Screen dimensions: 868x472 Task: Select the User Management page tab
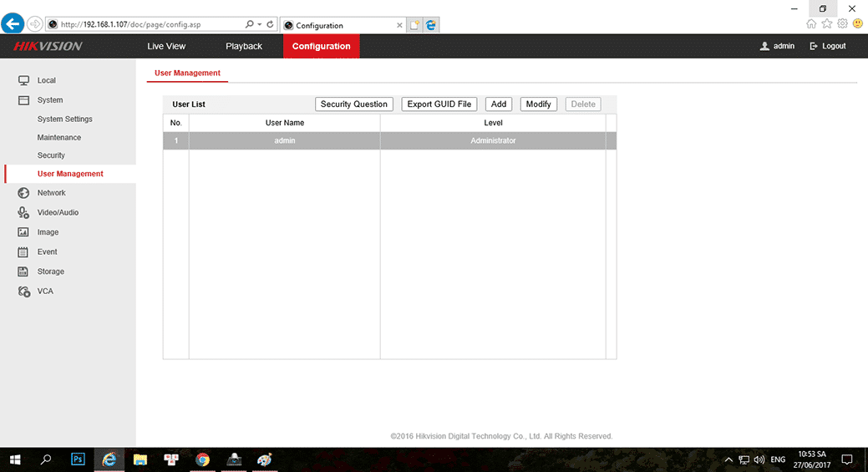click(x=187, y=73)
